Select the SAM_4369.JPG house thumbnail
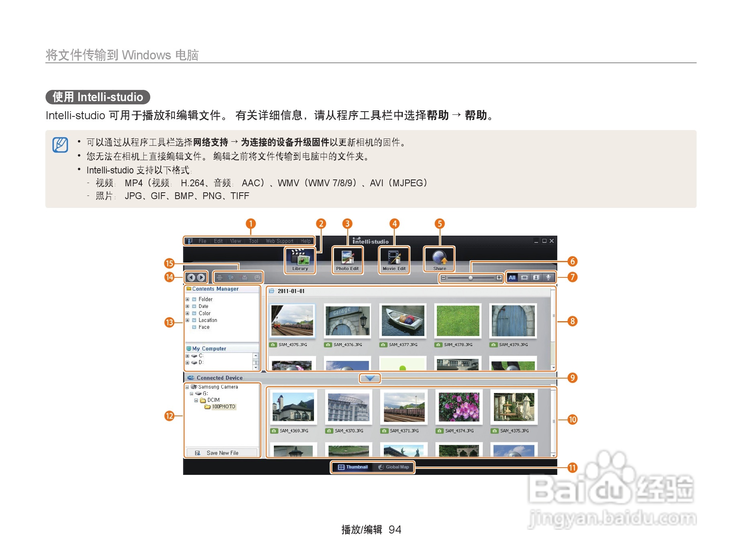The height and width of the screenshot is (560, 742). point(293,407)
